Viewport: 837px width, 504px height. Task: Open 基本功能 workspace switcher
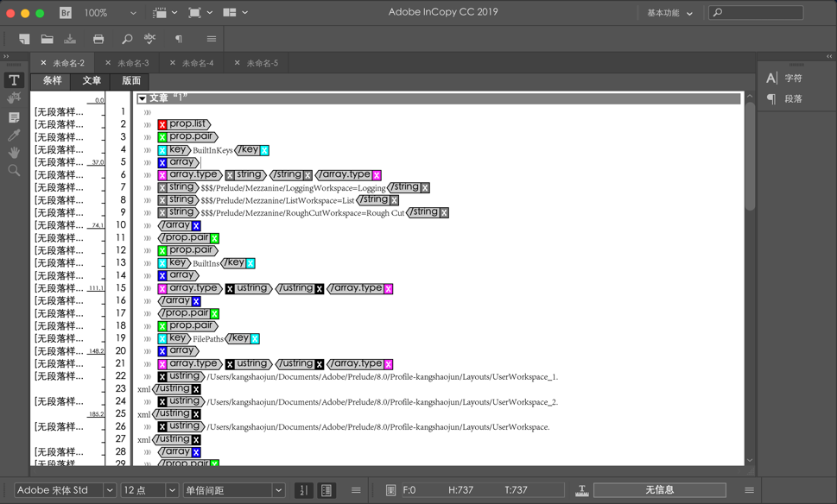[x=670, y=13]
